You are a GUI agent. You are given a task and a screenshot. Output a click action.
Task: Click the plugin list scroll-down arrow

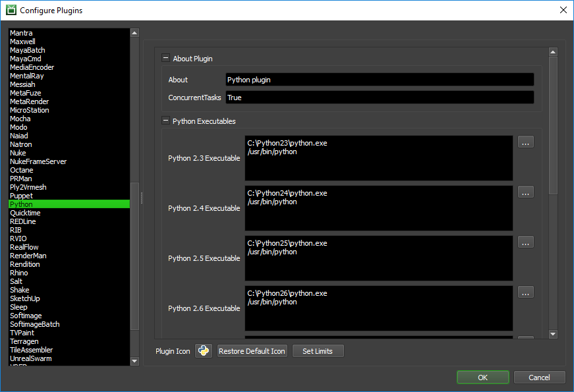point(134,361)
